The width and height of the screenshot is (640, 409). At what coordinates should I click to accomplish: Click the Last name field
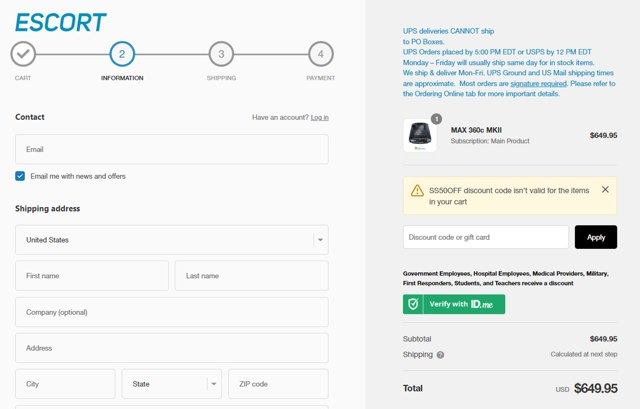tap(252, 276)
